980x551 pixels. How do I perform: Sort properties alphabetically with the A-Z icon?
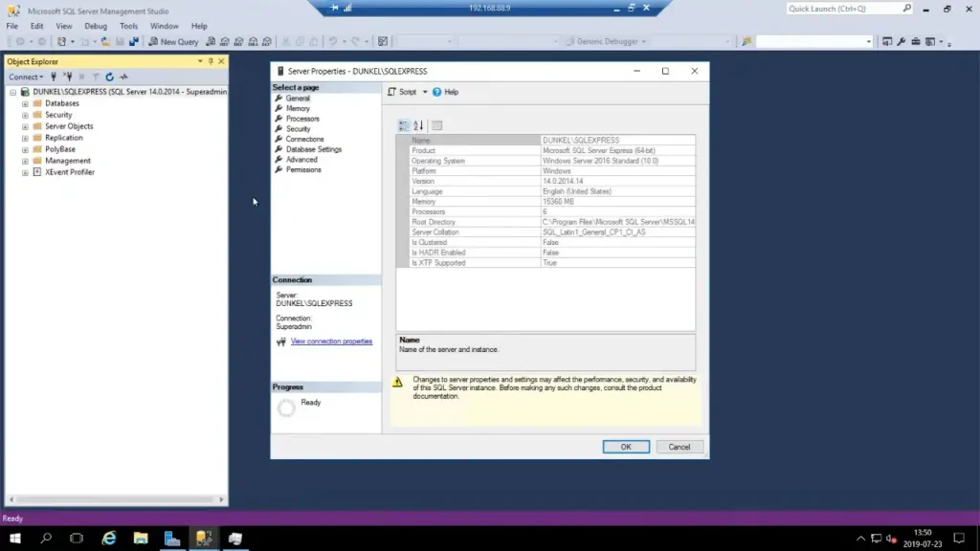[x=418, y=125]
